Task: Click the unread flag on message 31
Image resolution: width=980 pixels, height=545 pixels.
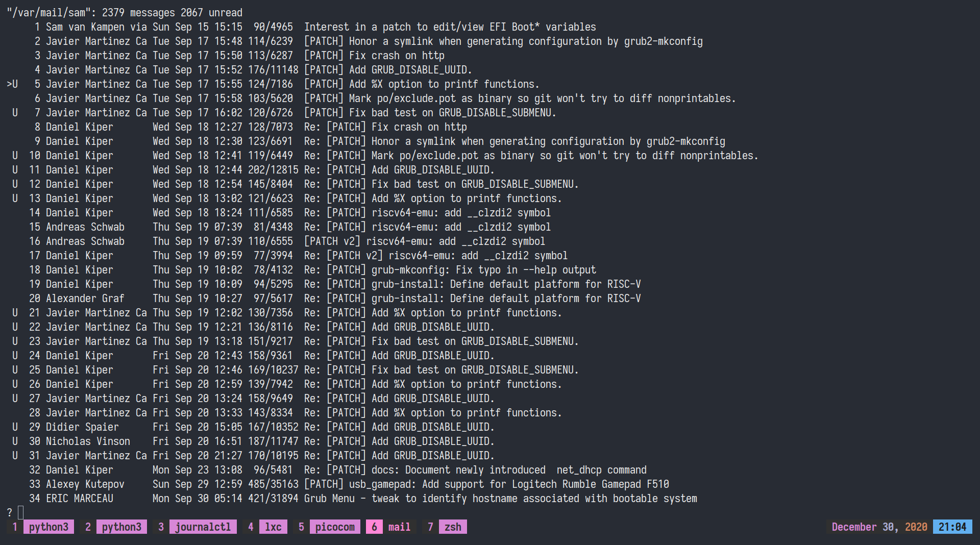Action: click(15, 456)
